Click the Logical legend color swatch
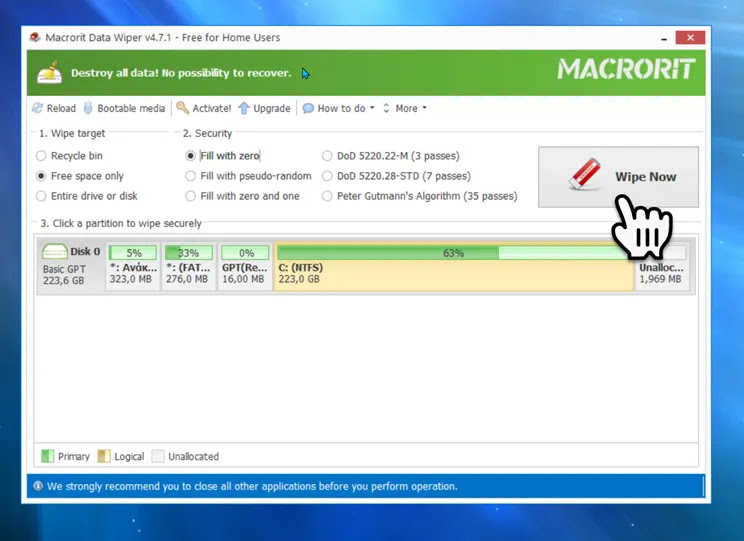 (x=104, y=456)
